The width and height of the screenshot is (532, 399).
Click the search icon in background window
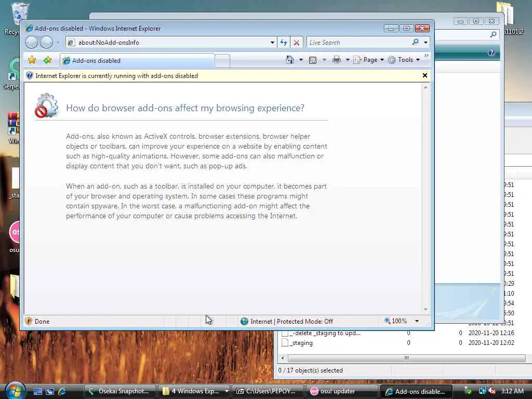click(494, 34)
